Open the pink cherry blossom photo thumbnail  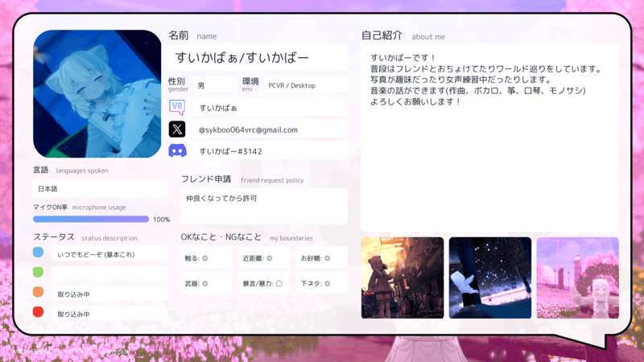coord(577,278)
